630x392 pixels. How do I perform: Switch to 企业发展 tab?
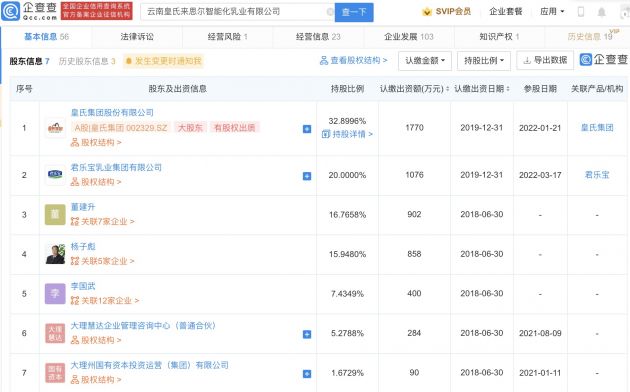click(409, 37)
